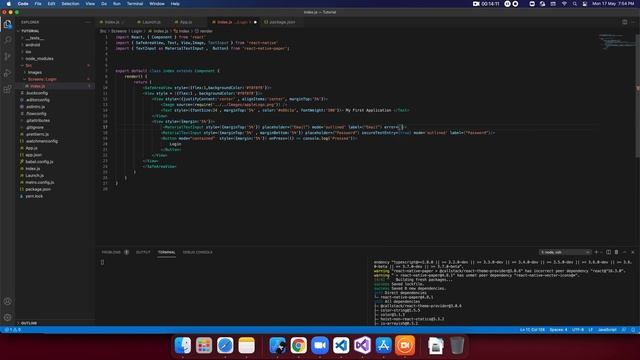640x360 pixels.
Task: Kill terminal with trash icon
Action: (616, 252)
